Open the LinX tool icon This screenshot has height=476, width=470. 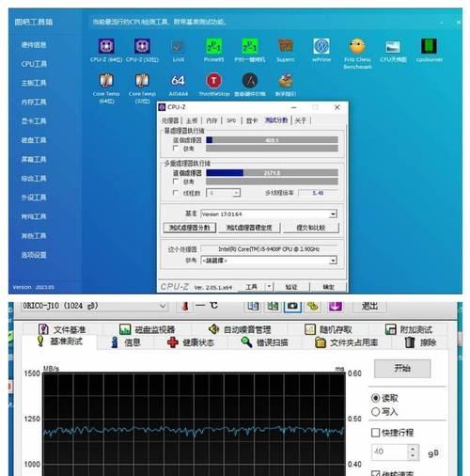point(178,46)
